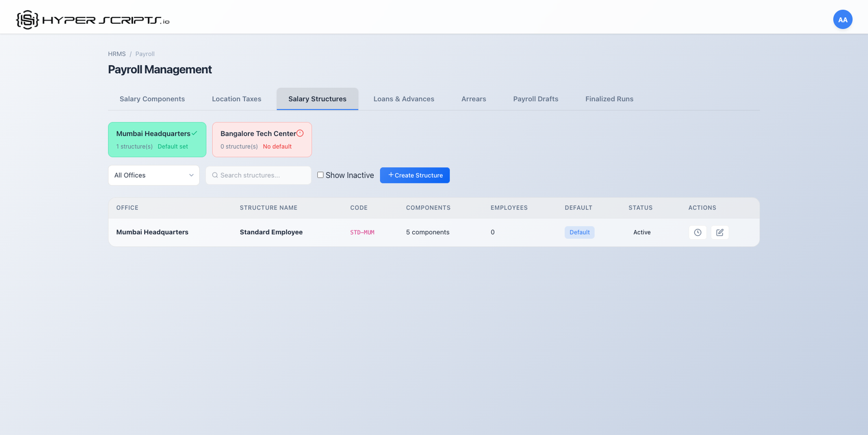
Task: Click the green checkmark on Mumbai Headquarters card
Action: point(194,133)
